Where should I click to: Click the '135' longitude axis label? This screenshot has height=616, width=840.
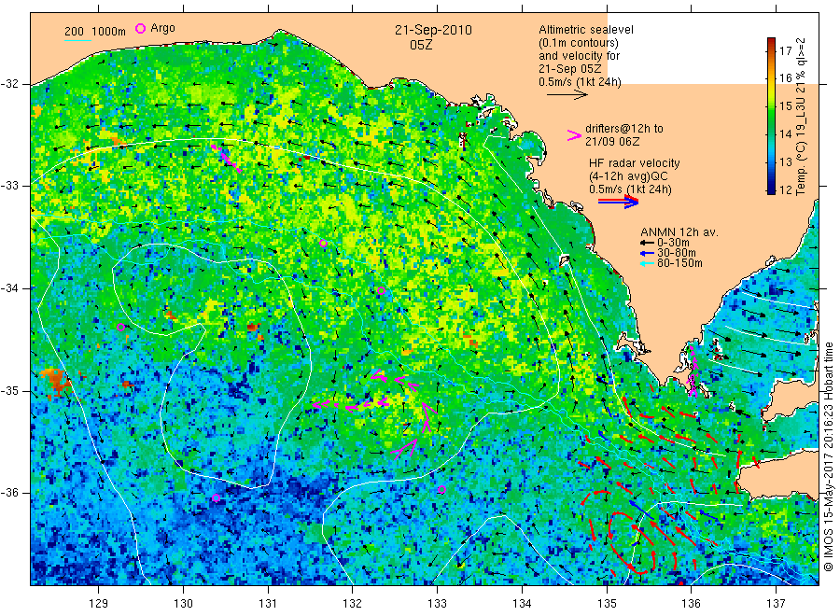coord(607,604)
